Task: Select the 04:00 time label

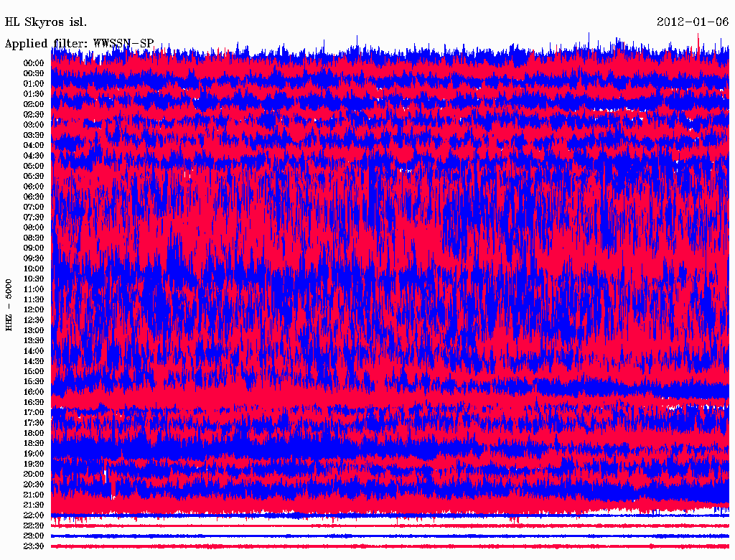Action: pos(34,146)
